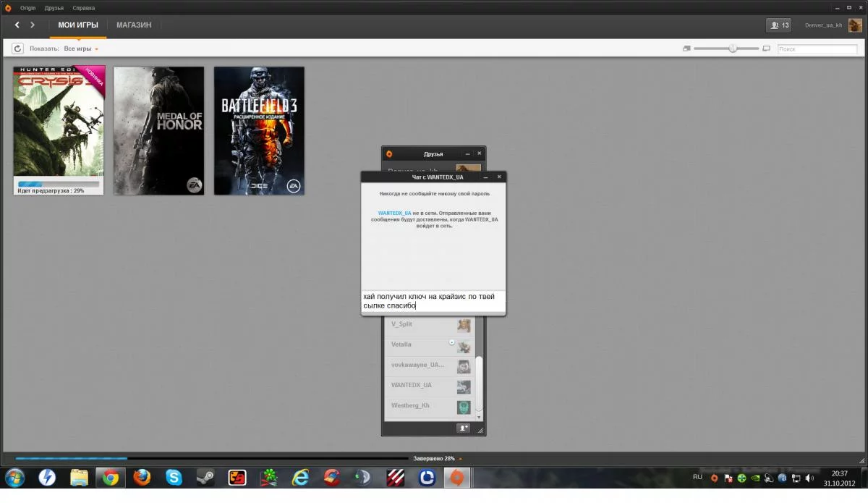Viewport: 868px width, 503px height.
Task: Open Internet Explorer from the taskbar
Action: tap(300, 478)
